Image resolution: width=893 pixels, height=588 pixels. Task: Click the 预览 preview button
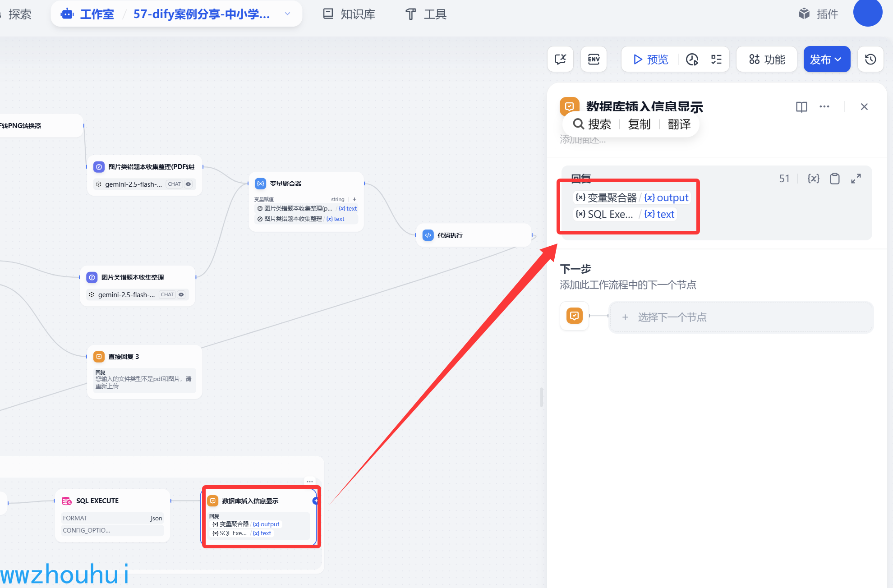click(650, 59)
